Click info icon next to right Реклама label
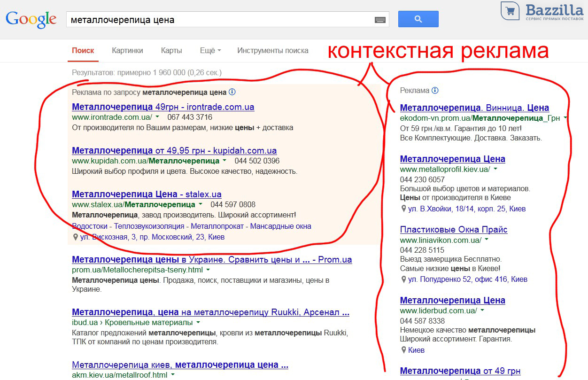 (x=435, y=90)
